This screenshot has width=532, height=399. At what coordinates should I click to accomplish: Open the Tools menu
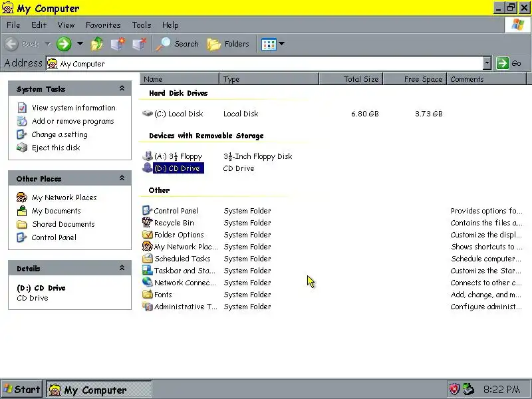click(142, 25)
